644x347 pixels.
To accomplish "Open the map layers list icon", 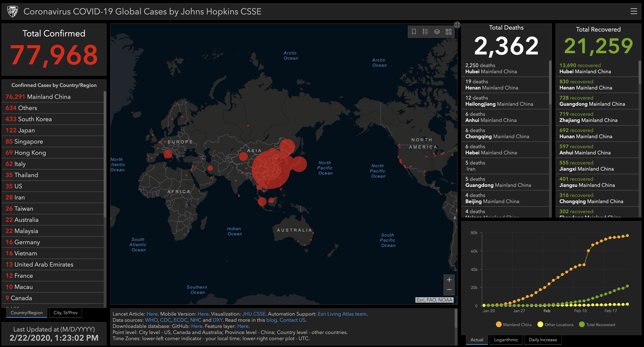I will pyautogui.click(x=437, y=32).
